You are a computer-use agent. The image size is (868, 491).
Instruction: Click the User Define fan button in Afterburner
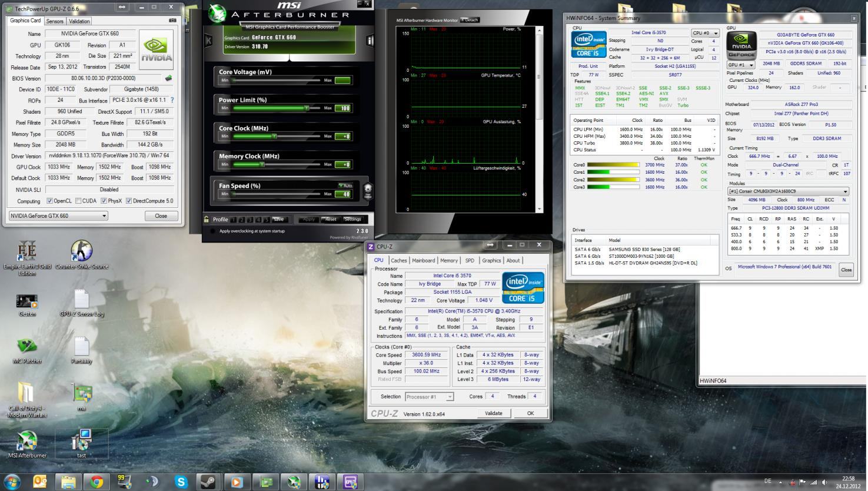(367, 191)
